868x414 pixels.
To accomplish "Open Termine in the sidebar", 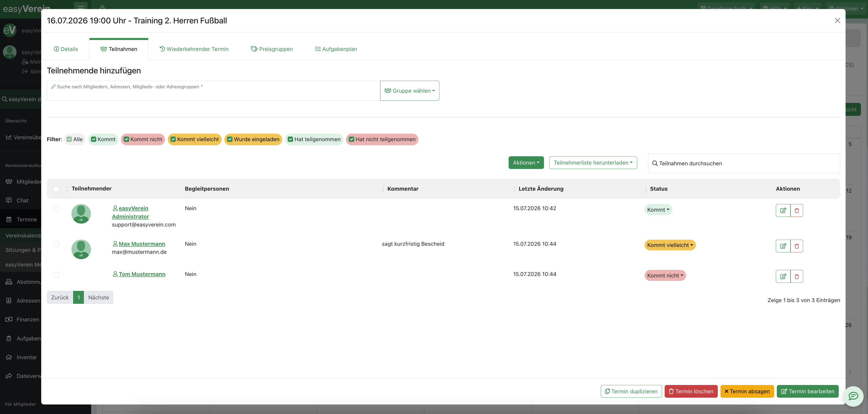I will 21,219.
